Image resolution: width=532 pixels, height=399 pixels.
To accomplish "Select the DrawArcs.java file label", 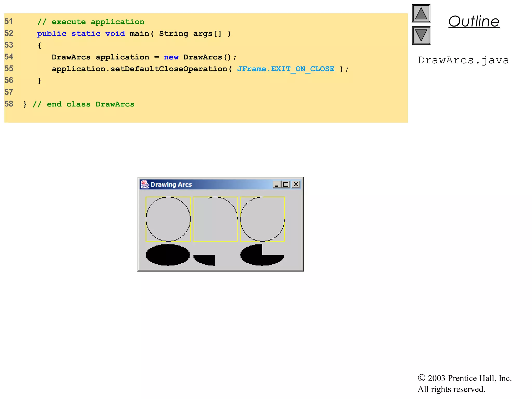I will point(463,60).
